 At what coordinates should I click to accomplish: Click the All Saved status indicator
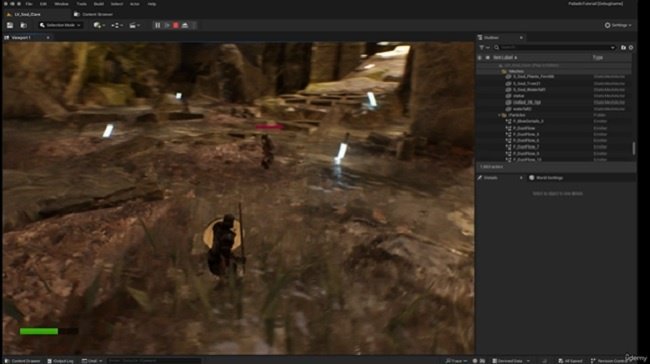pyautogui.click(x=570, y=361)
